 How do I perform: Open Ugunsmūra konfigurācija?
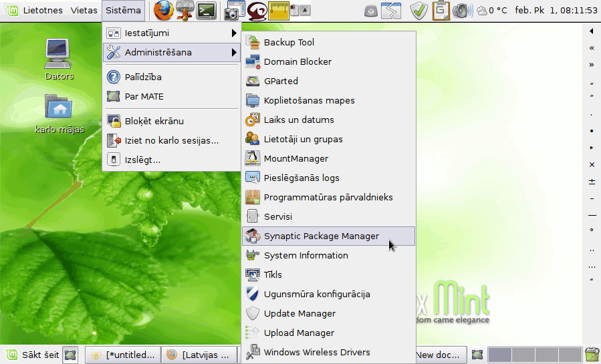pos(328,295)
